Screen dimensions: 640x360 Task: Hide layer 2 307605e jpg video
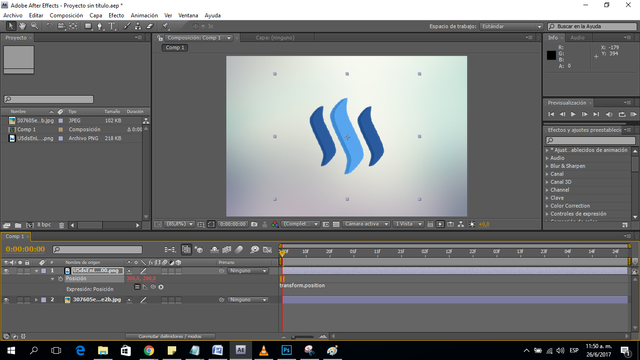click(x=6, y=300)
